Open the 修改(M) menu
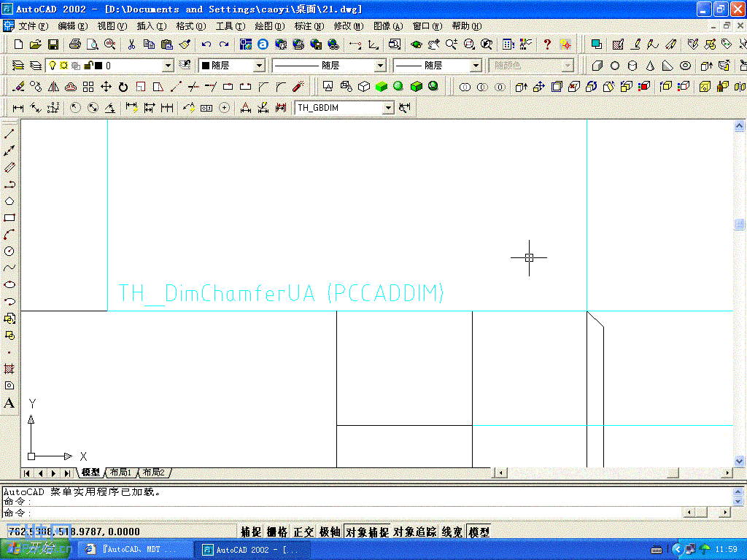Screen dimensions: 747x560 348,26
